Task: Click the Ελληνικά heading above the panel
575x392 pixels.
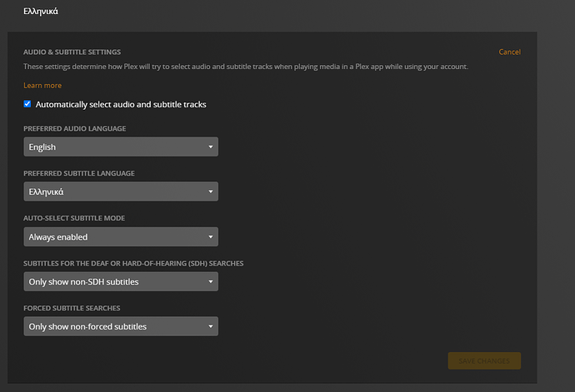Action: pos(41,12)
